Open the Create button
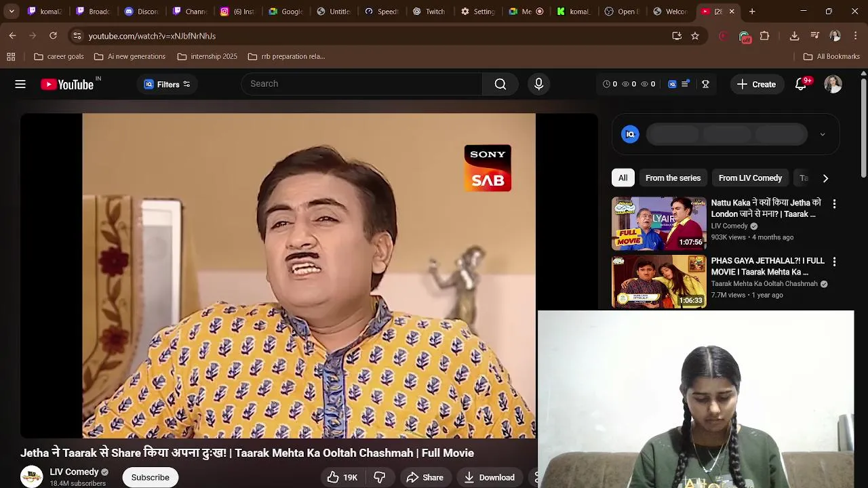The width and height of the screenshot is (868, 488). [756, 84]
